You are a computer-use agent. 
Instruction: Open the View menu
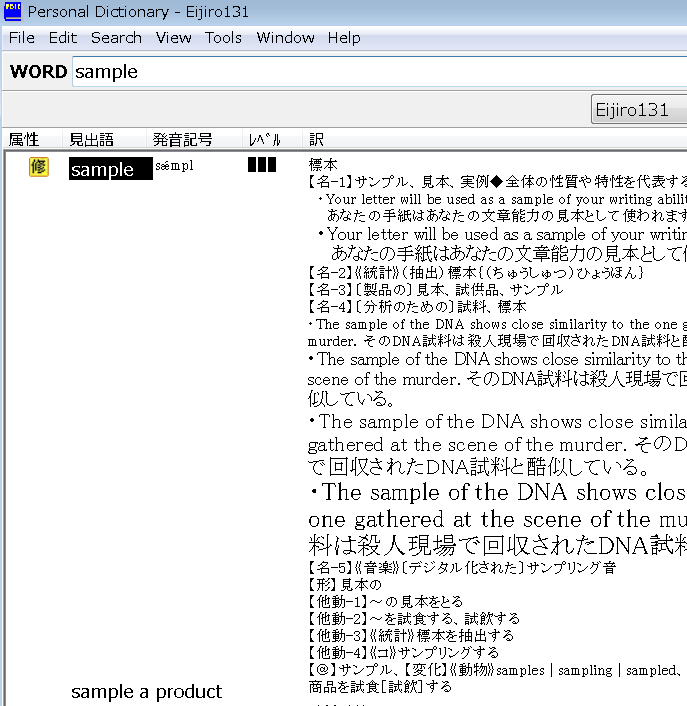[174, 38]
